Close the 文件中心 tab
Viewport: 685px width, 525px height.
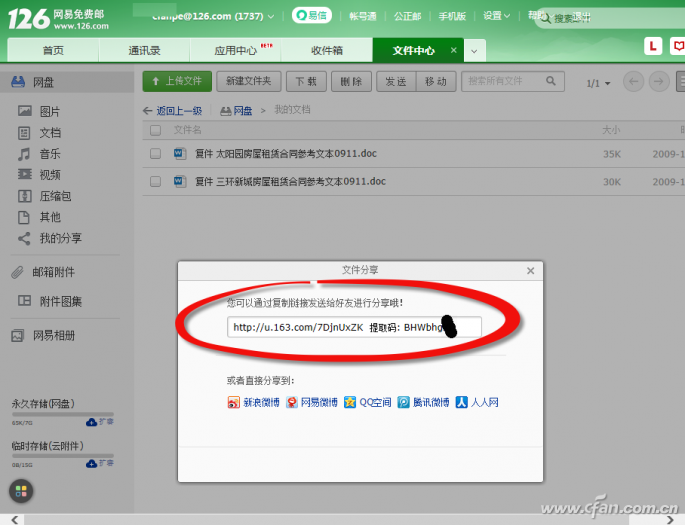(x=453, y=50)
